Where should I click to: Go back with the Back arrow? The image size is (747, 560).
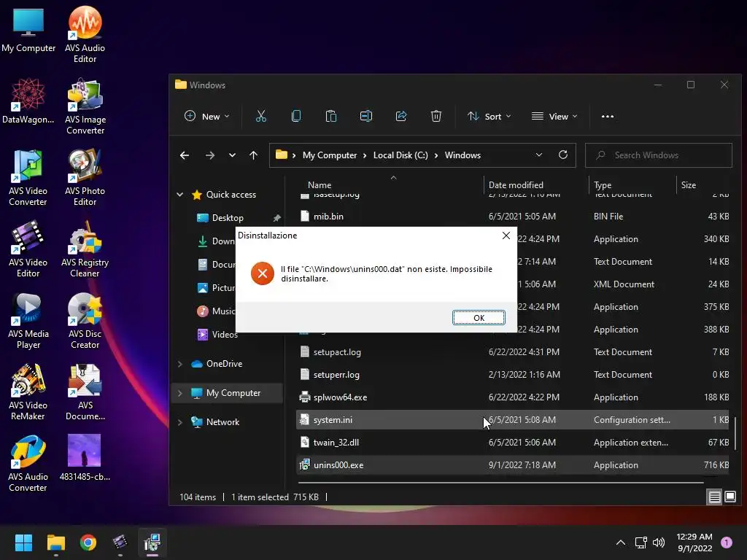(x=185, y=155)
